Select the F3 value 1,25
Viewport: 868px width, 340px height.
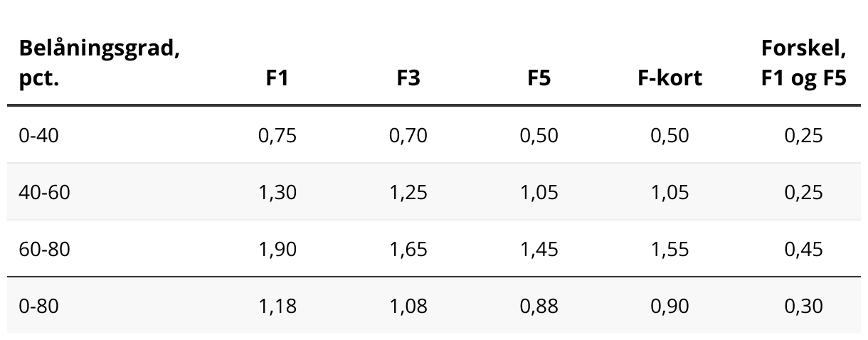point(408,192)
